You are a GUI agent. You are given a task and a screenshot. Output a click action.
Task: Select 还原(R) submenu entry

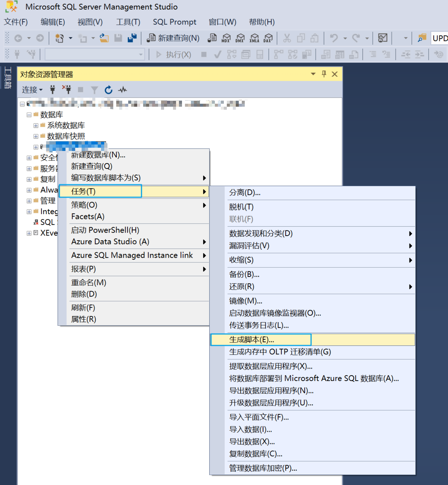(x=313, y=287)
